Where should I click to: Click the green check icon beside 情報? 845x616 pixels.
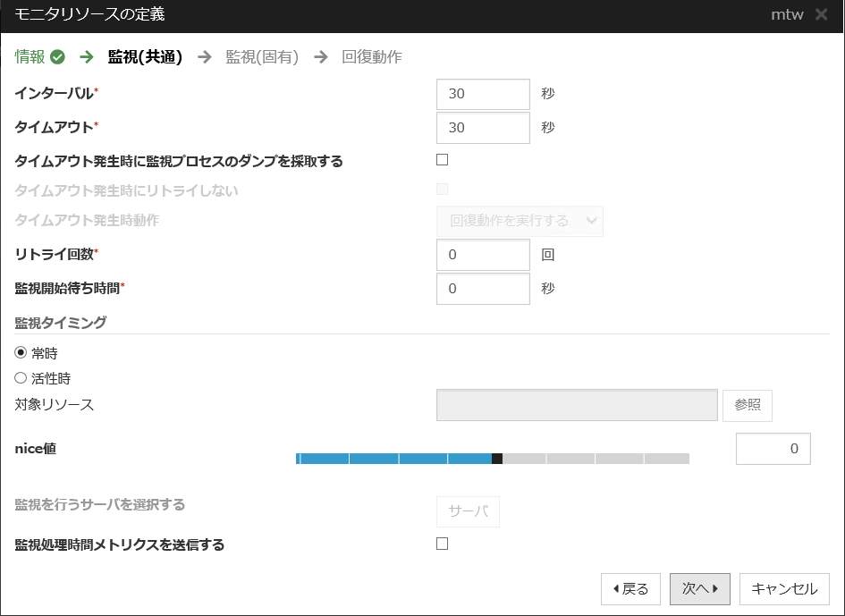pos(57,57)
